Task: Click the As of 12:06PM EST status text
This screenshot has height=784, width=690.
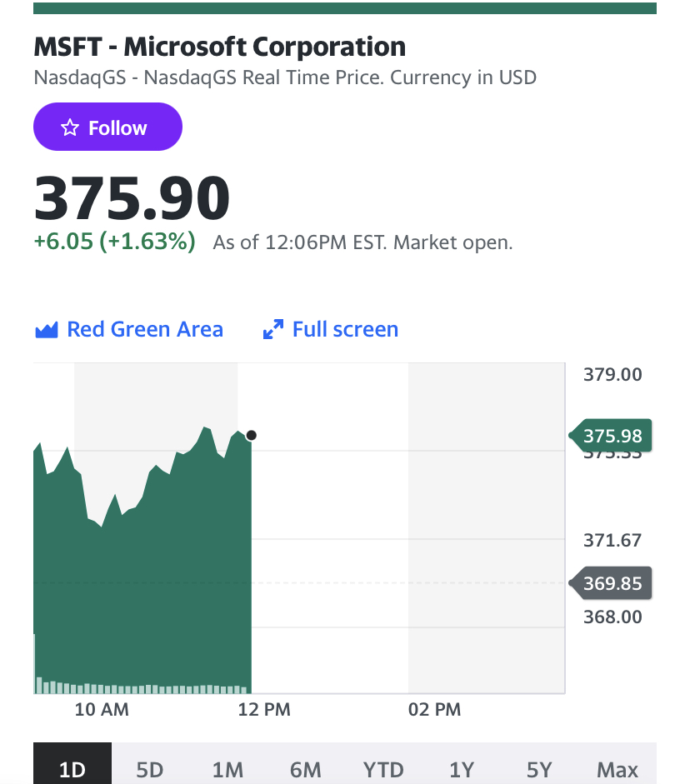Action: tap(363, 242)
